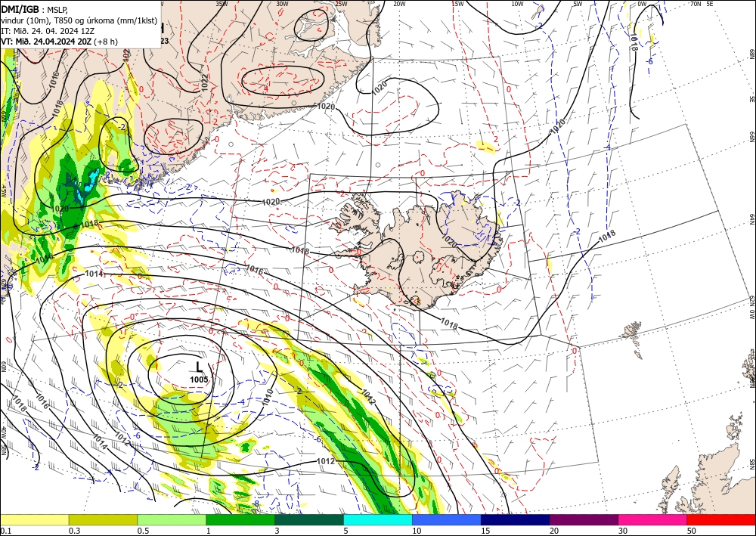Click the "30" legend scale value
Screen dimensions: 756x536
point(622,531)
